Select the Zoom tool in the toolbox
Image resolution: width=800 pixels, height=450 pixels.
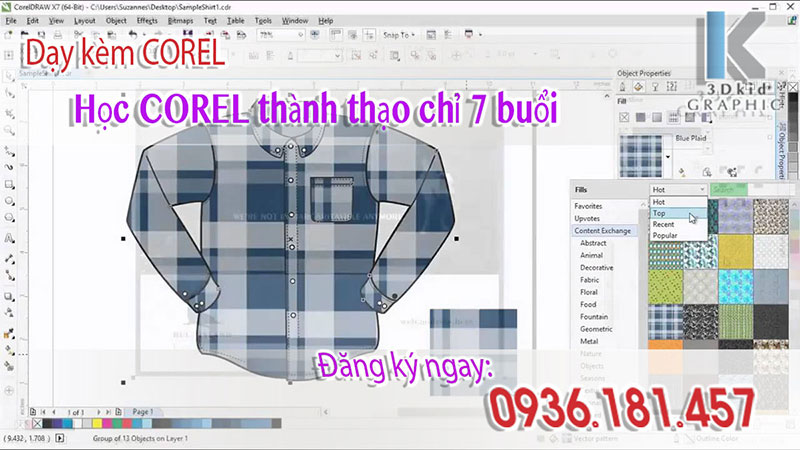(9, 131)
